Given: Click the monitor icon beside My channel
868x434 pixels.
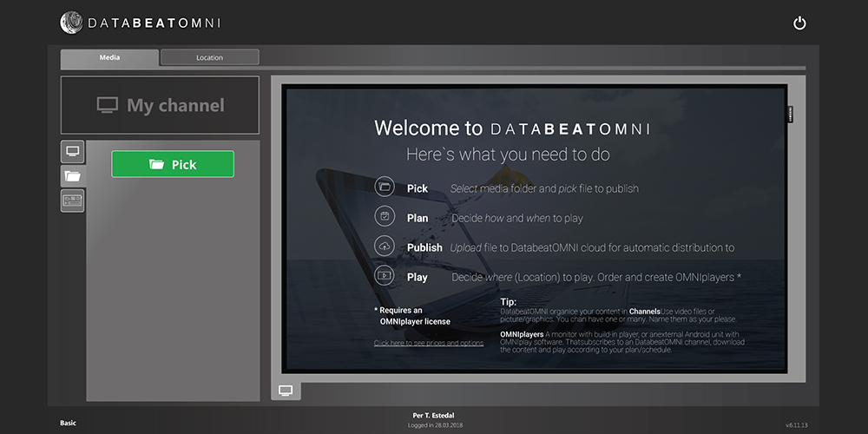Looking at the screenshot, I should 108,105.
